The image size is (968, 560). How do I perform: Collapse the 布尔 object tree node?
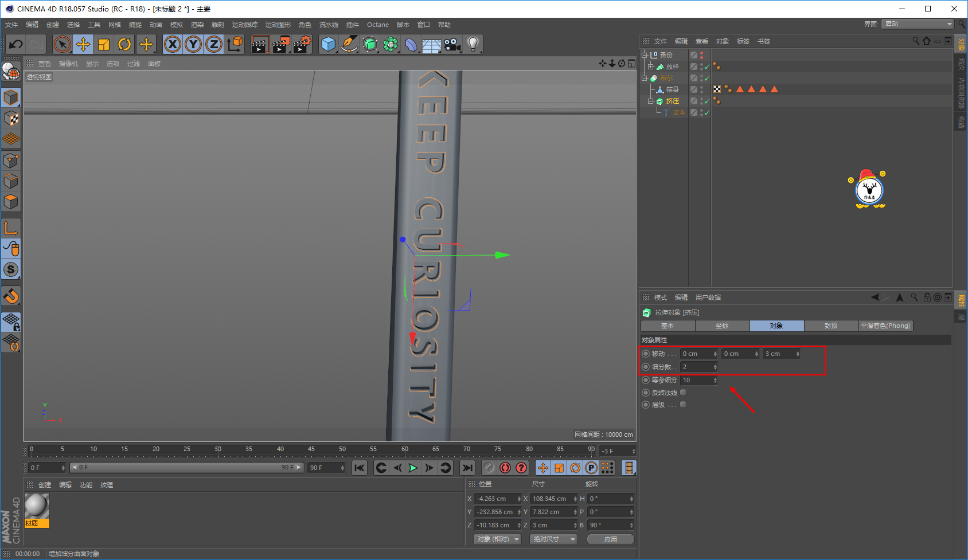click(645, 78)
